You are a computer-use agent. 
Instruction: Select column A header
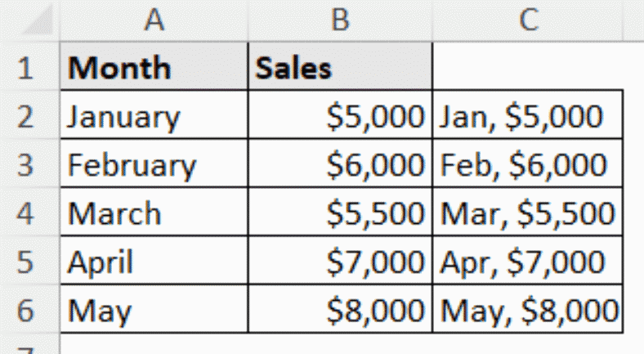153,20
